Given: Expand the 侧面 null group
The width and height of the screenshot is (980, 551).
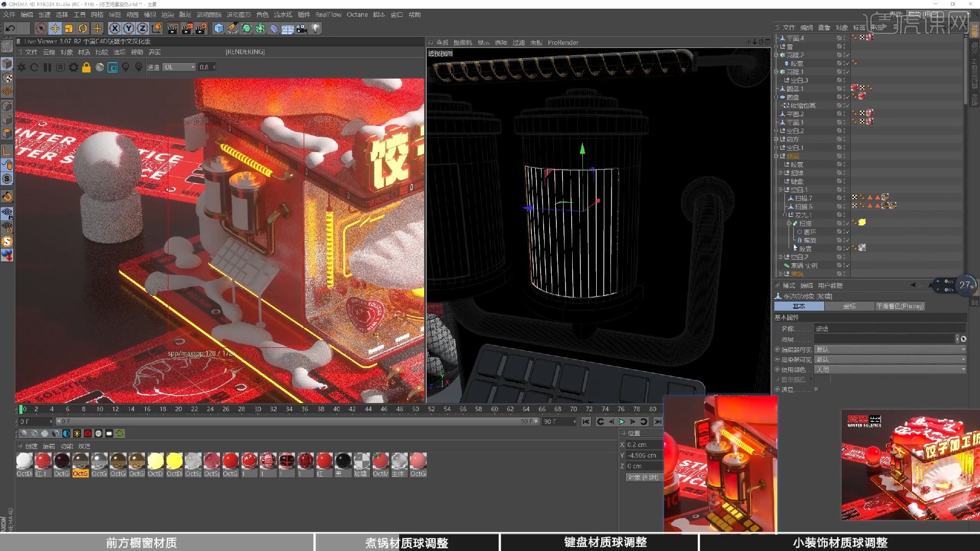Looking at the screenshot, I should [x=776, y=156].
